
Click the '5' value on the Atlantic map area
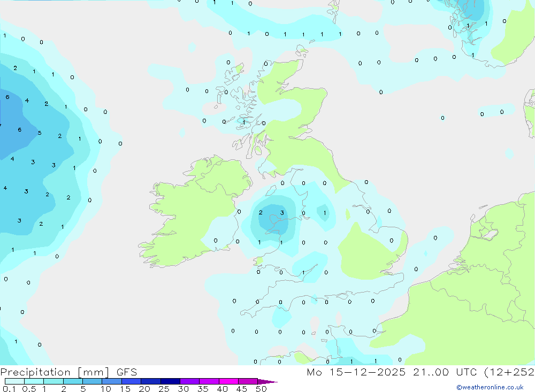40,133
